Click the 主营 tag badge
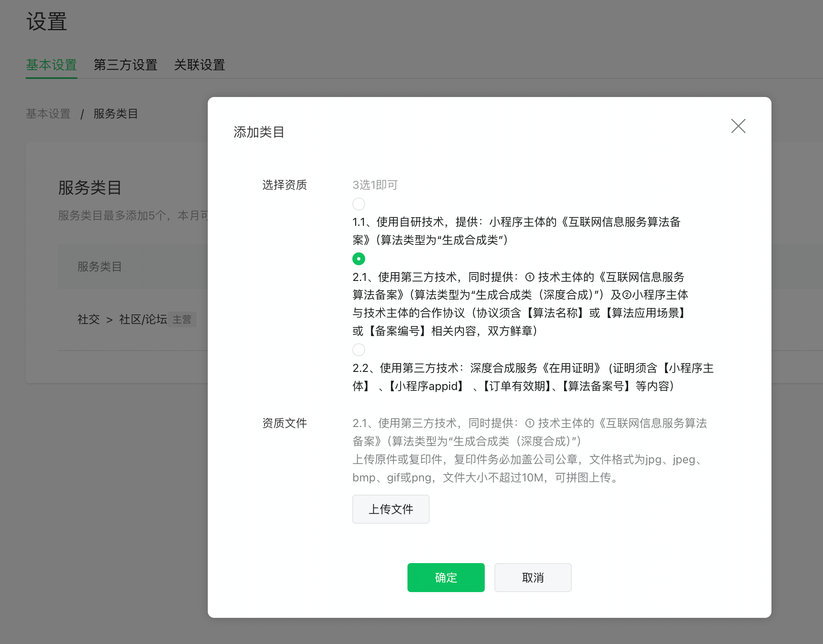 point(182,320)
